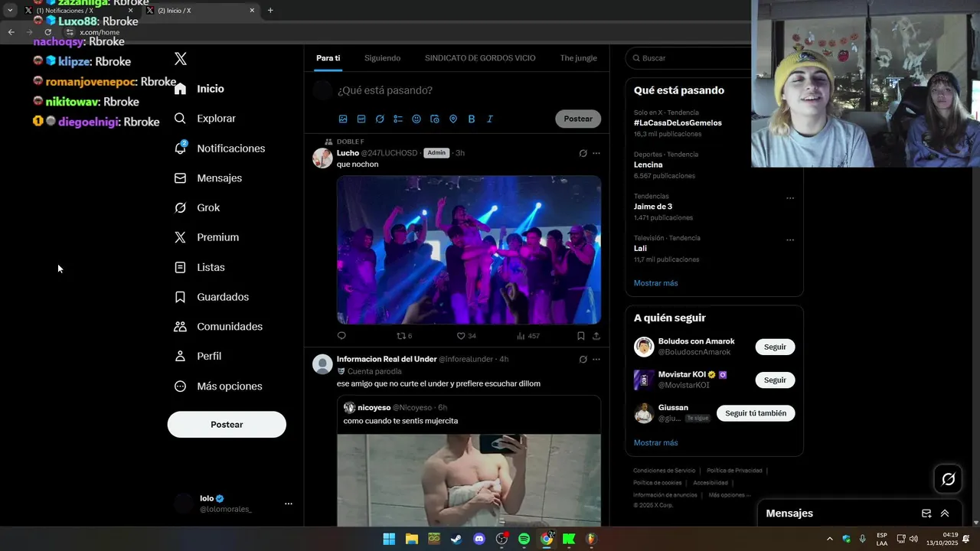Click Mostrar más under A quién seguir

point(655,443)
